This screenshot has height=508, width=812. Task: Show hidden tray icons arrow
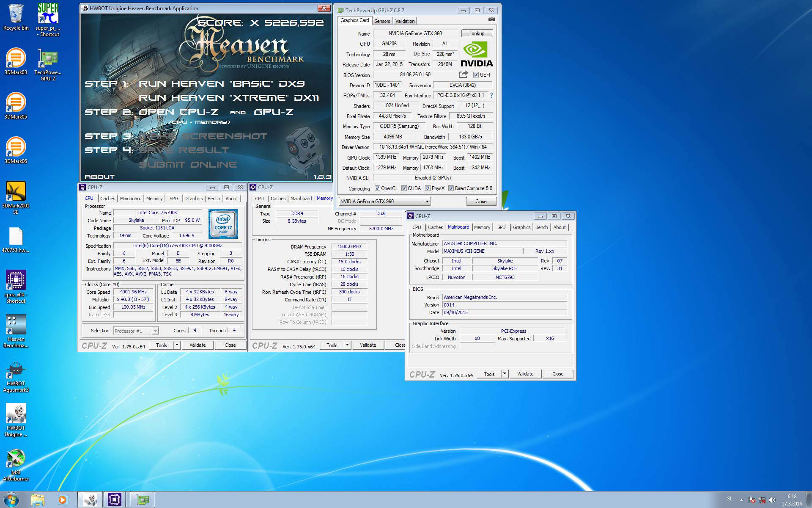click(x=741, y=500)
